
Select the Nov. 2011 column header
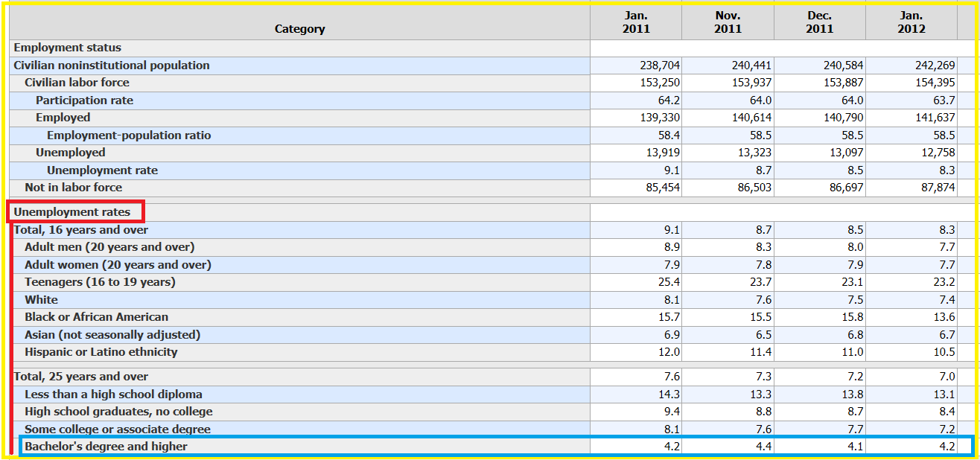728,22
